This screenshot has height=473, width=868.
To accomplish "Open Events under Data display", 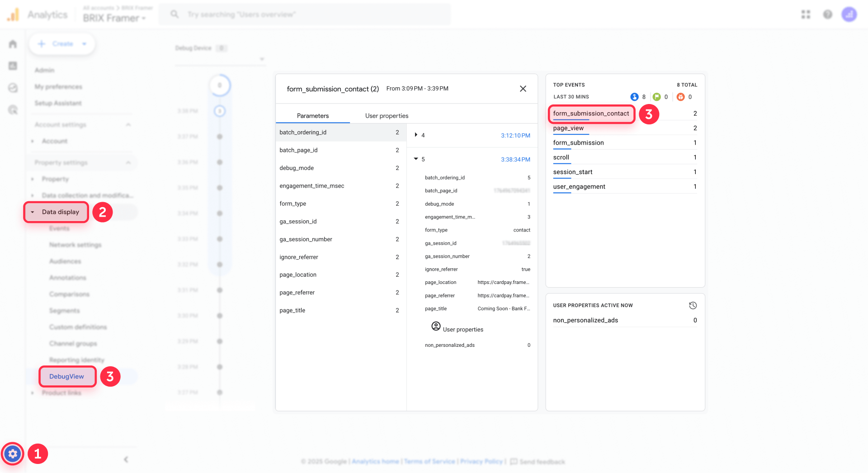I will pos(59,228).
